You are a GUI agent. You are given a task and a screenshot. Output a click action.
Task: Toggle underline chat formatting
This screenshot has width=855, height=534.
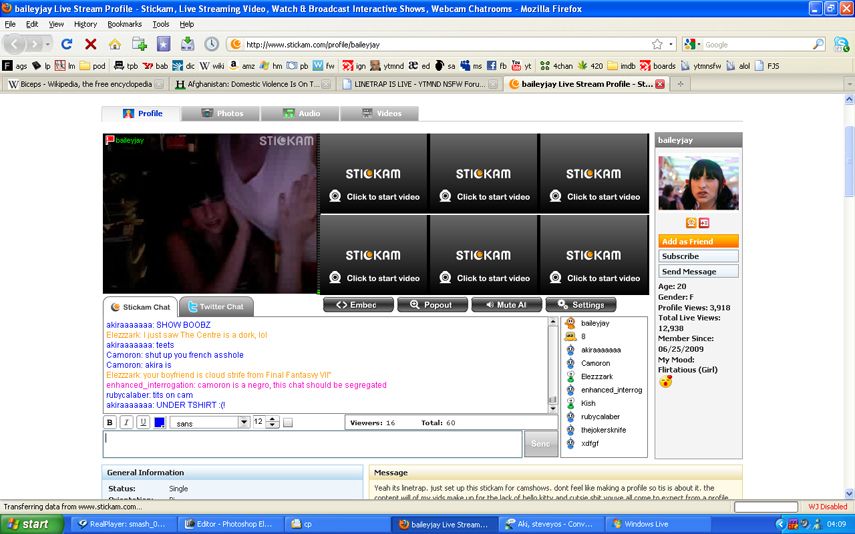(x=143, y=422)
